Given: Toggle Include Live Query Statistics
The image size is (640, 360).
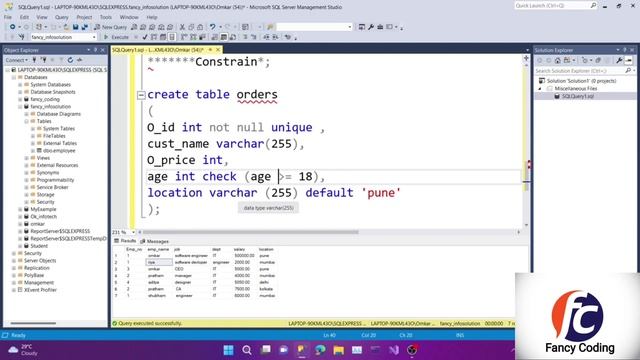Looking at the screenshot, I should click(x=193, y=37).
